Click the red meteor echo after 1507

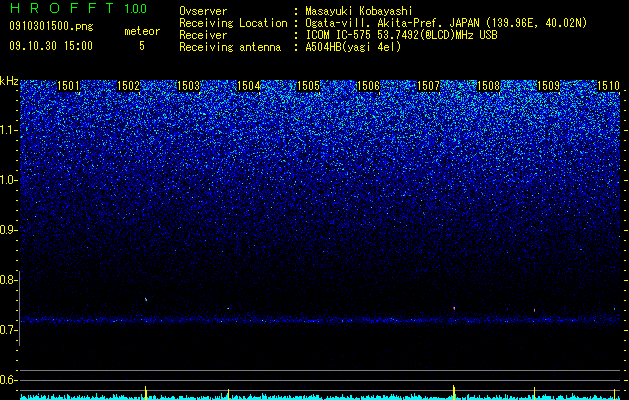click(454, 308)
